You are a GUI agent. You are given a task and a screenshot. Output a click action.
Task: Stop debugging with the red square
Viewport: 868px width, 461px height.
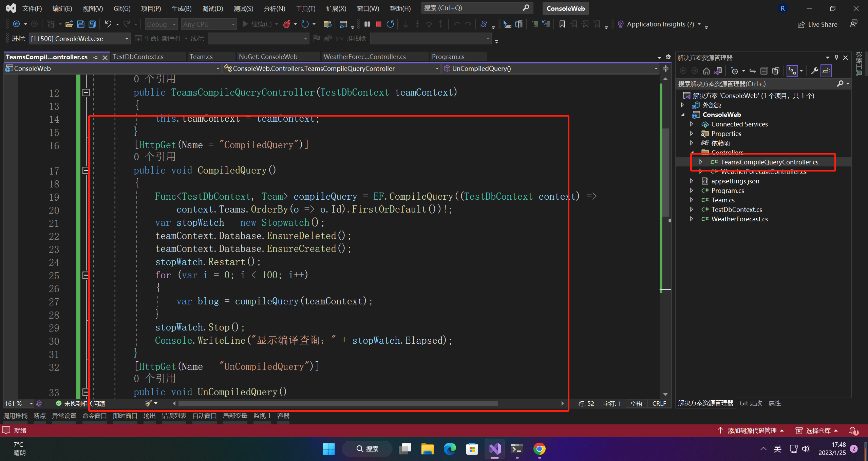coord(379,24)
